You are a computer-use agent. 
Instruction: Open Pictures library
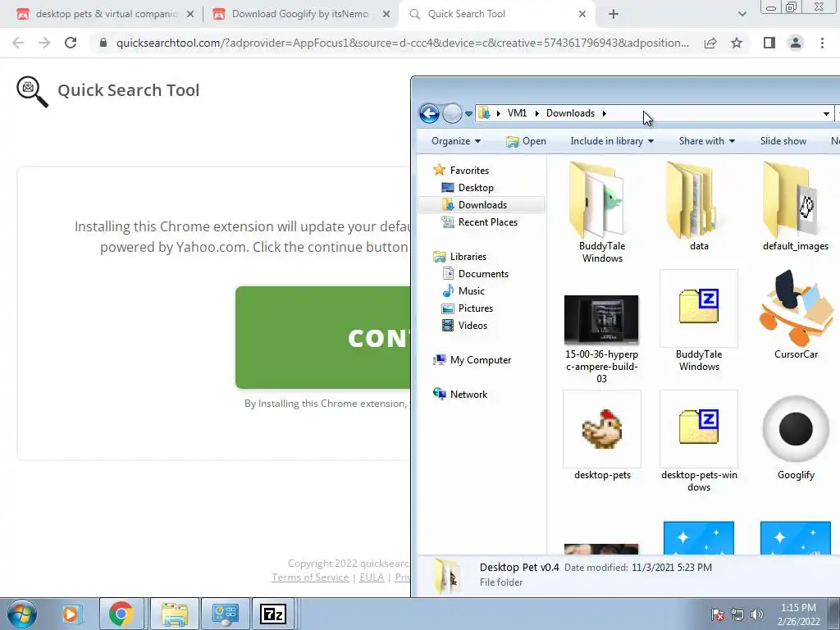(476, 308)
